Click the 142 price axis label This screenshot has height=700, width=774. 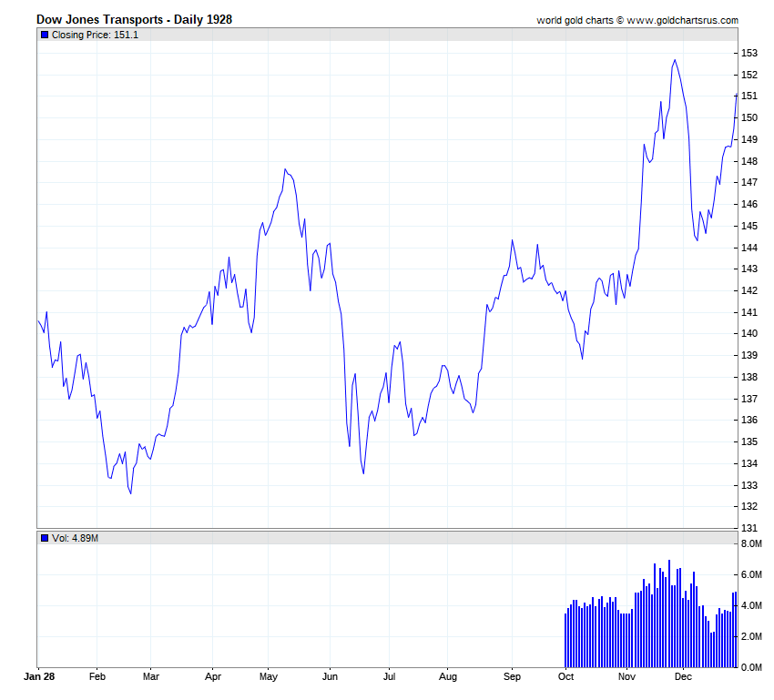point(749,290)
